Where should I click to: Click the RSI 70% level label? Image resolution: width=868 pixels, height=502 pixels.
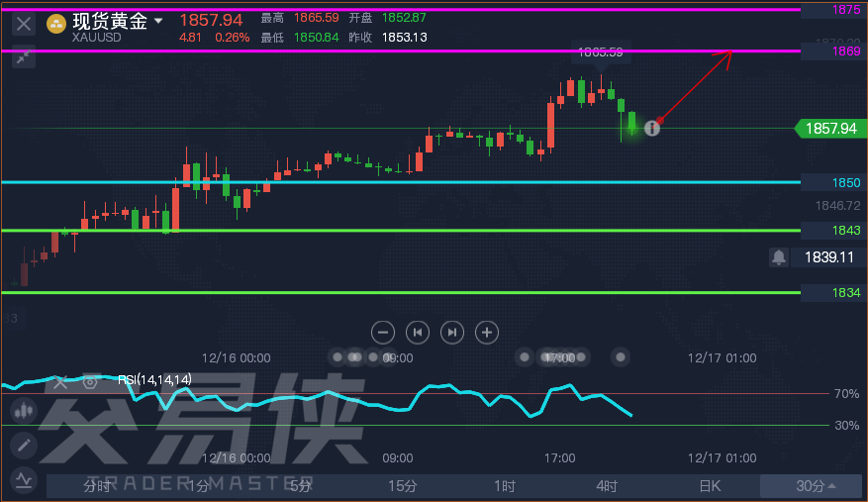pos(846,394)
